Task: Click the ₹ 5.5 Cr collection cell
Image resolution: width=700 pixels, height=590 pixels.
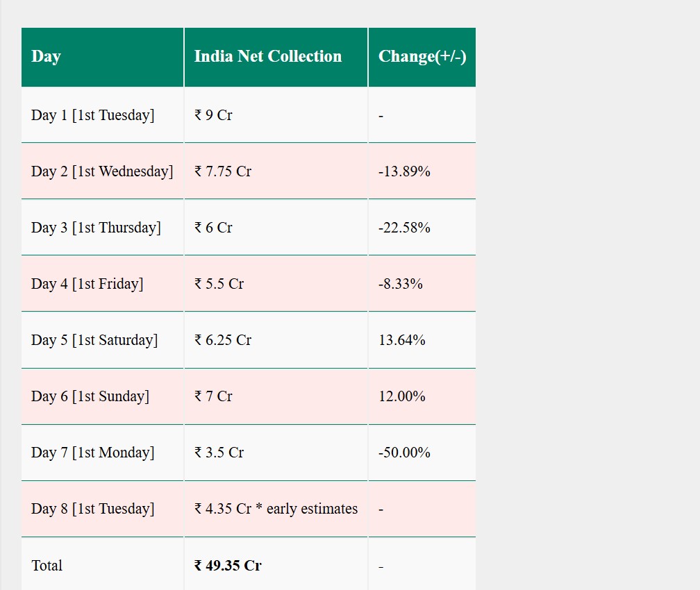Action: point(219,284)
